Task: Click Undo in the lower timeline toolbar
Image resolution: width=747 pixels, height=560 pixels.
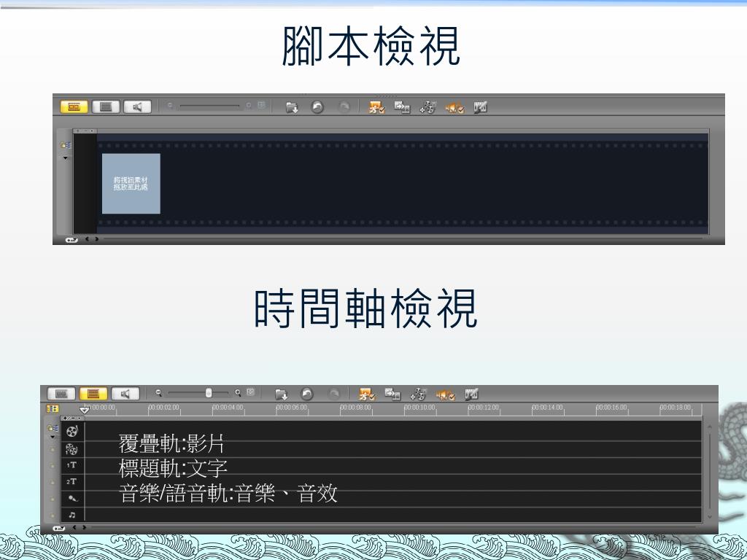Action: tap(307, 394)
